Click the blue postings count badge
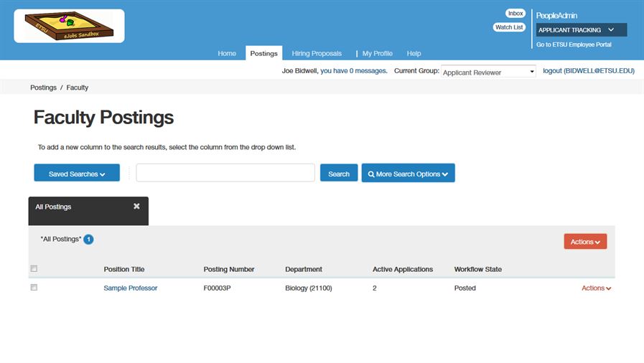 [x=88, y=240]
